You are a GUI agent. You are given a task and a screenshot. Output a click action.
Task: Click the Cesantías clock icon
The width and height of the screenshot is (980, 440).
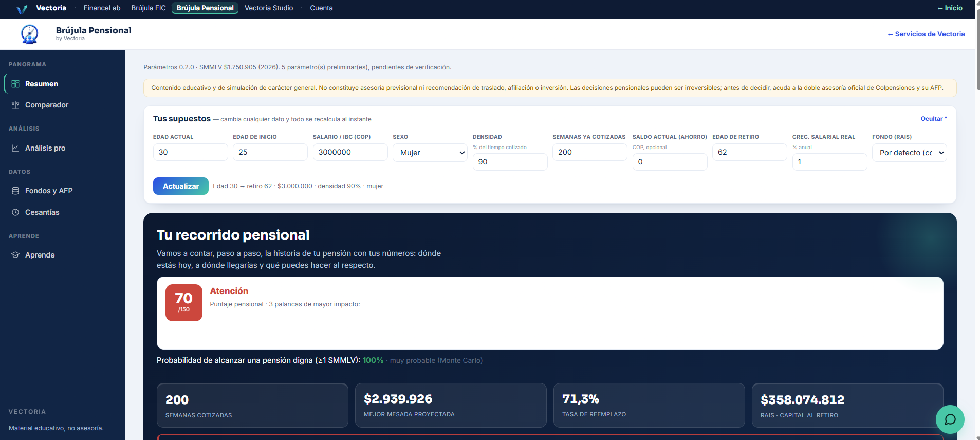pos(15,212)
